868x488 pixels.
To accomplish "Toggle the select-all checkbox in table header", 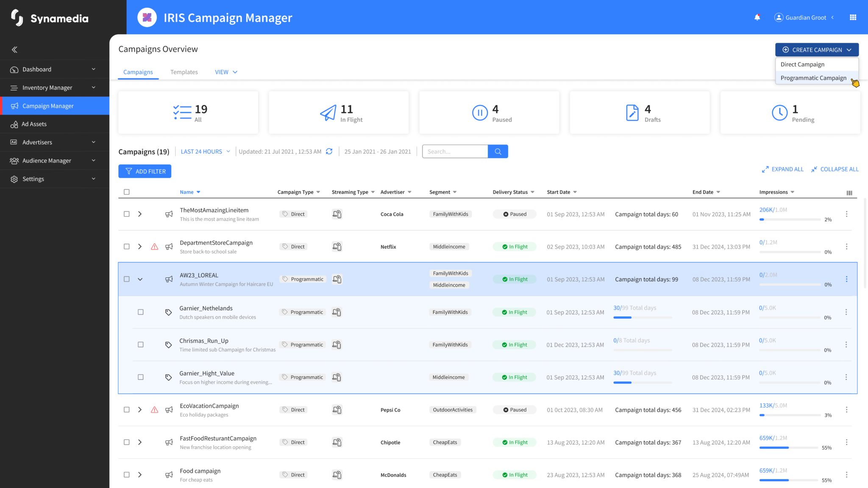I will tap(126, 192).
